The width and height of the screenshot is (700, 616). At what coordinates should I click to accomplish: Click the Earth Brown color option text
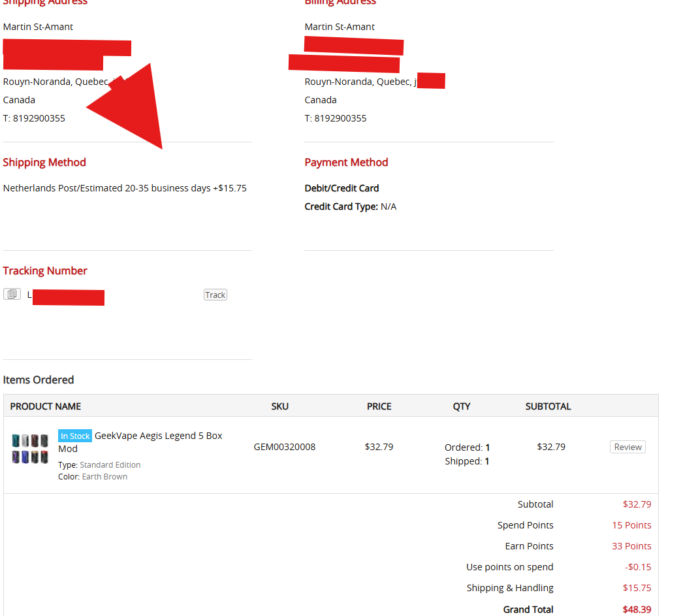point(104,477)
